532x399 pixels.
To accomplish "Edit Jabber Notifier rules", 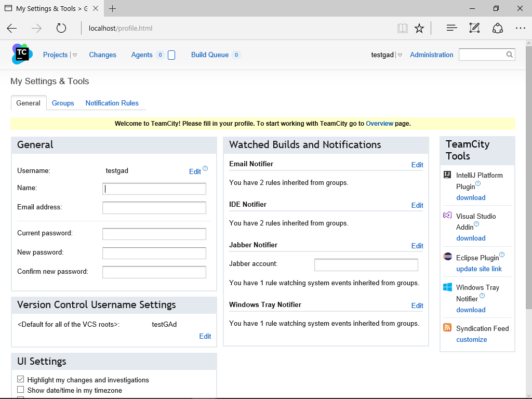I will [x=417, y=246].
